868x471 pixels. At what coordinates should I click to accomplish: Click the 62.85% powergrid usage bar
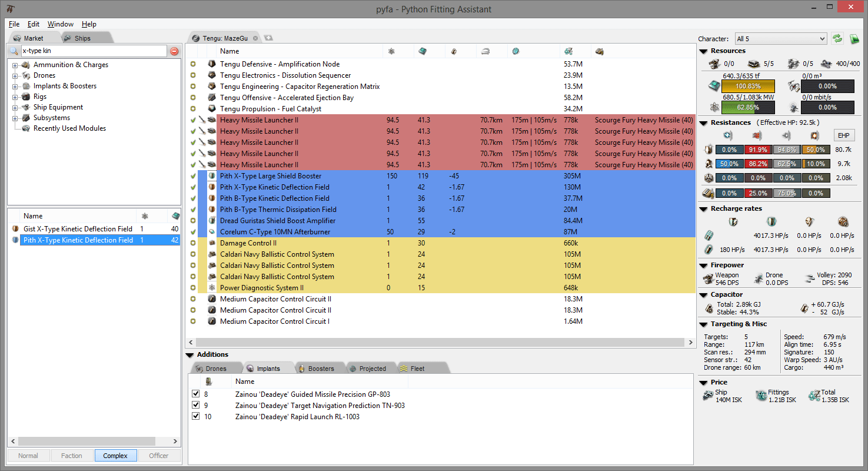click(x=749, y=107)
